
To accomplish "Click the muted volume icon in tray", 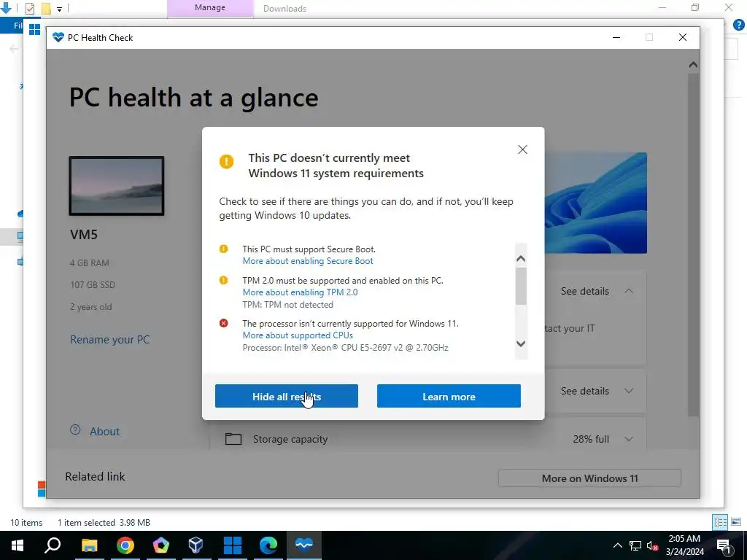I will click(652, 545).
